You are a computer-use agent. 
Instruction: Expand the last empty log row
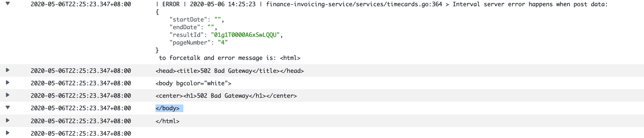(8, 133)
